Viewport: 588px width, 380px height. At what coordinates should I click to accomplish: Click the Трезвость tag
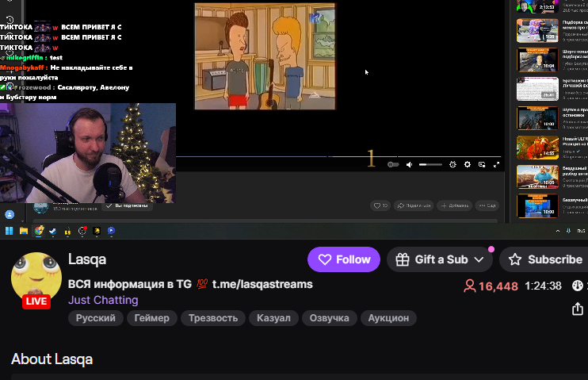[x=213, y=318]
